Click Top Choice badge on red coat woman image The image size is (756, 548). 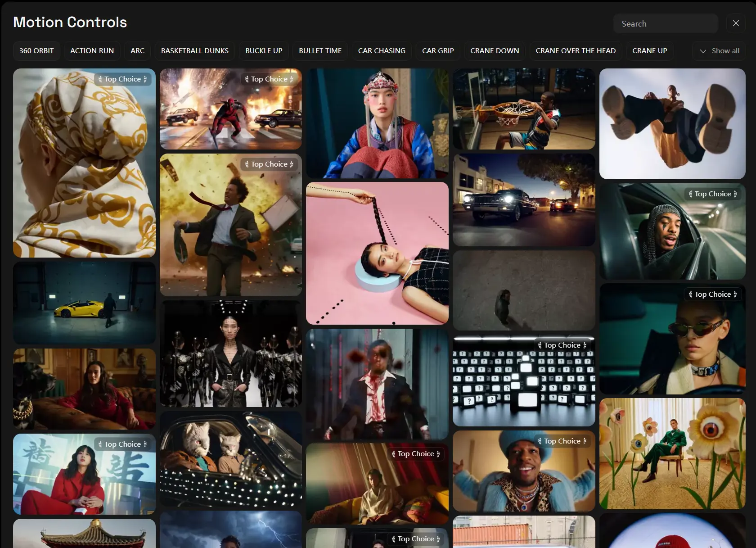click(x=123, y=444)
